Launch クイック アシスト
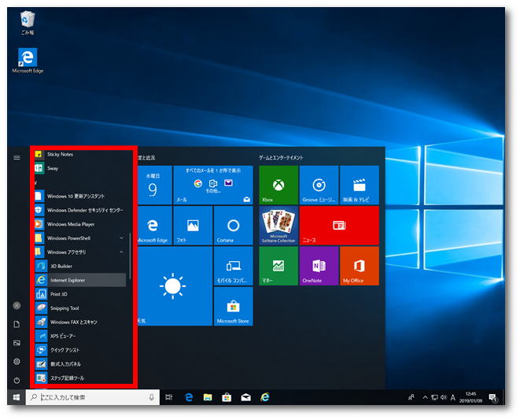The width and height of the screenshot is (520, 420). click(80, 350)
